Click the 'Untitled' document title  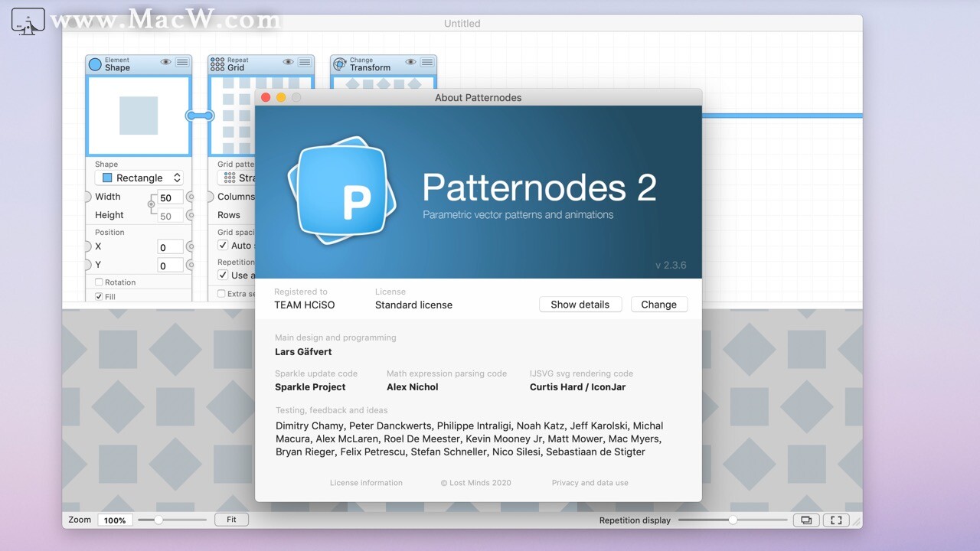462,24
